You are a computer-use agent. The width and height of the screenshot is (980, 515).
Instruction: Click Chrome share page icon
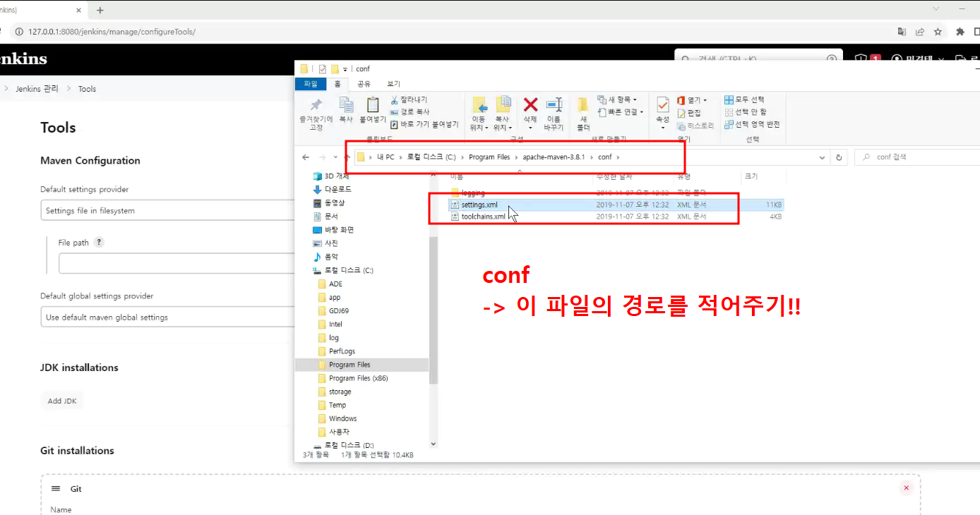click(x=920, y=32)
